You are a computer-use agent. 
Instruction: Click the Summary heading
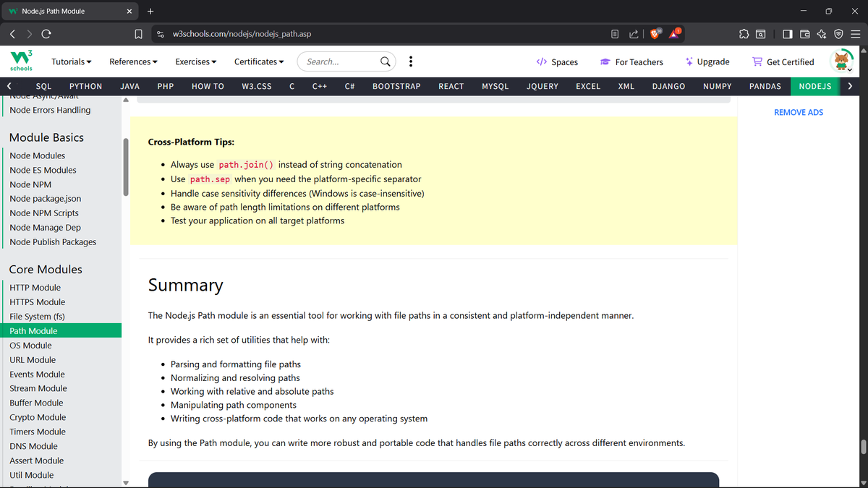pos(186,285)
